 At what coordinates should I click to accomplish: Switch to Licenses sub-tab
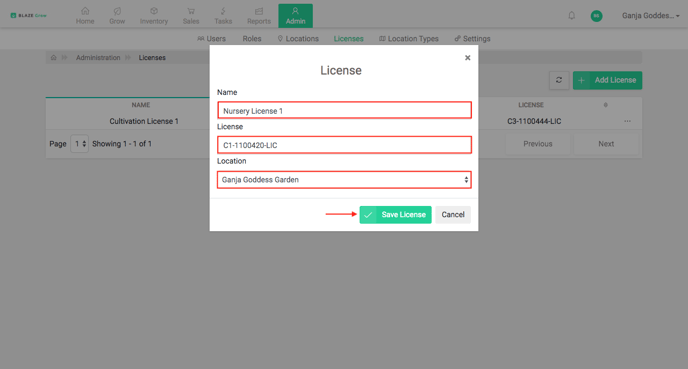[x=348, y=39]
